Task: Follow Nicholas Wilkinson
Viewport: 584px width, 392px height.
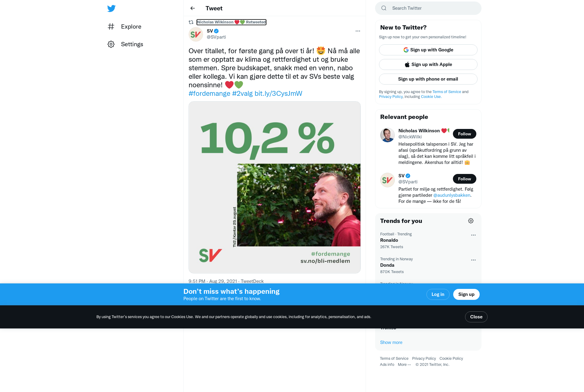Action: click(x=464, y=134)
